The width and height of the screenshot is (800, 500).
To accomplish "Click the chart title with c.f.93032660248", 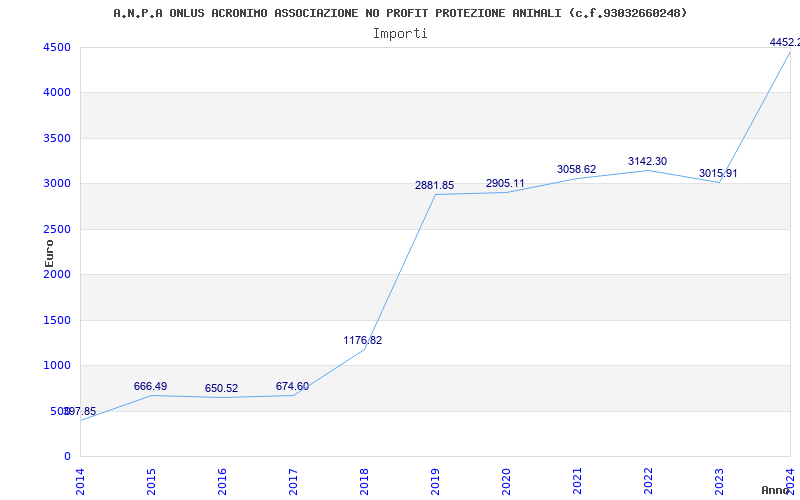I will tap(400, 13).
